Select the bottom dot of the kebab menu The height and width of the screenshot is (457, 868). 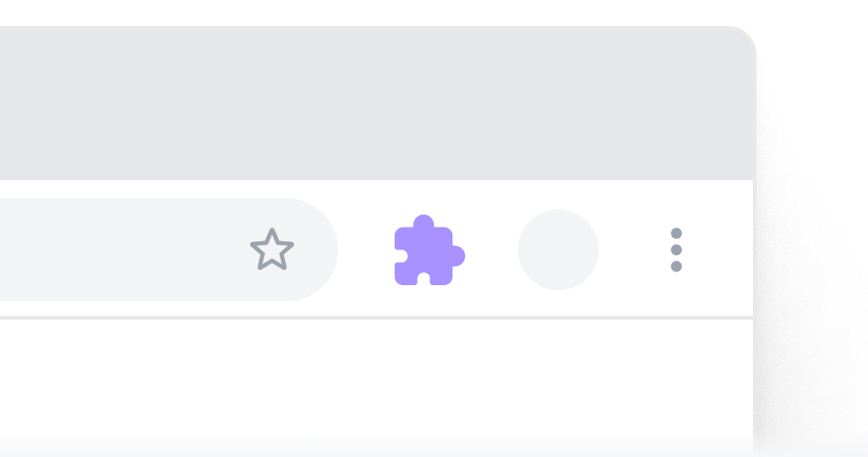[676, 267]
